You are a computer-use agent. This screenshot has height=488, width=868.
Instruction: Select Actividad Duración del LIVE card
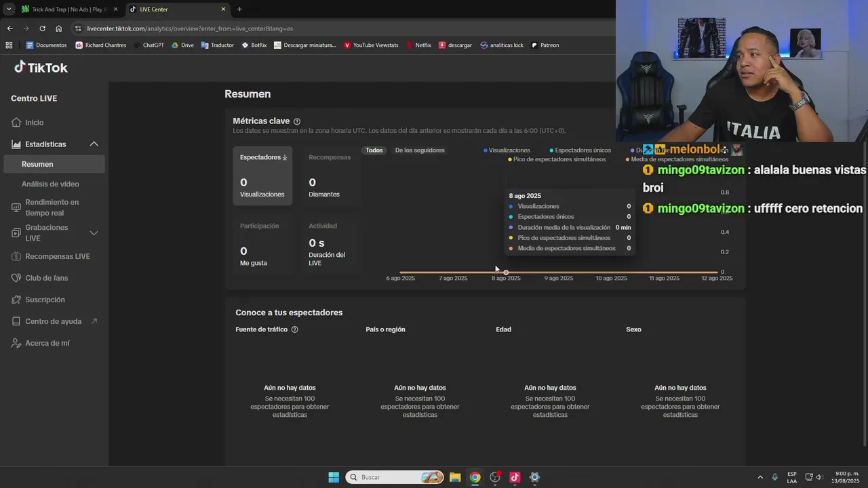[x=330, y=244]
